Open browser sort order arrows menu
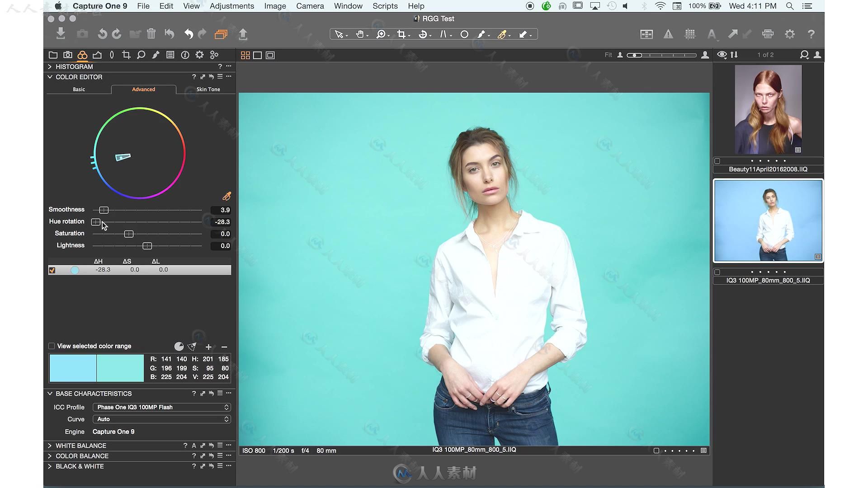 [734, 55]
